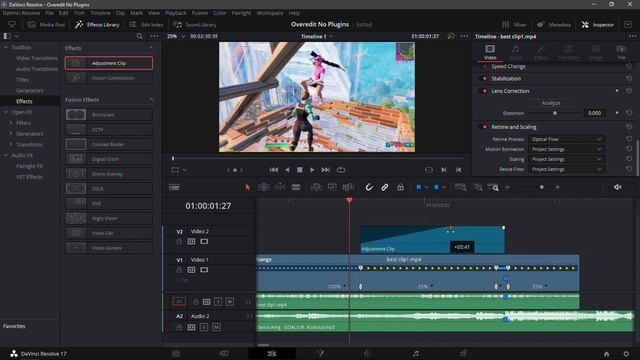The width and height of the screenshot is (640, 360).
Task: Collapse the Toolbox tree section
Action: tap(6, 47)
